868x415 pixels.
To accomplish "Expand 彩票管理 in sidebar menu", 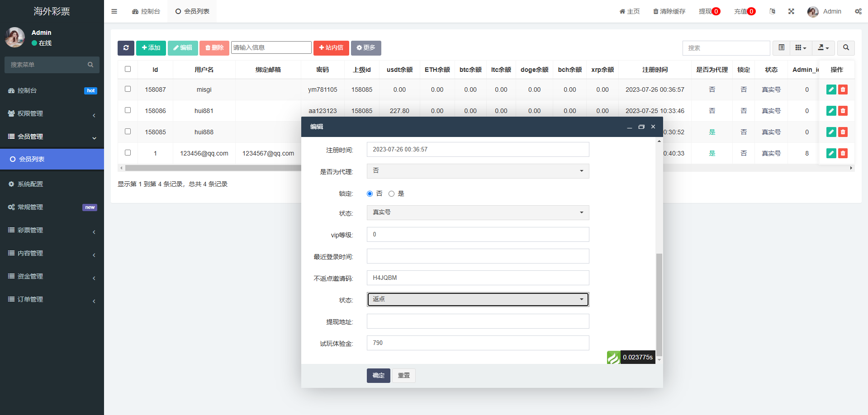I will pyautogui.click(x=52, y=230).
